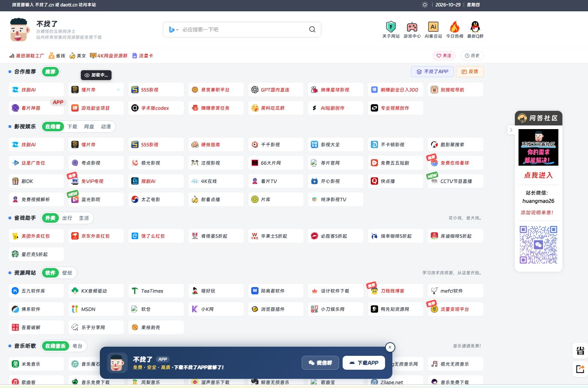Open the 吾爱破解 card

pyautogui.click(x=36, y=327)
